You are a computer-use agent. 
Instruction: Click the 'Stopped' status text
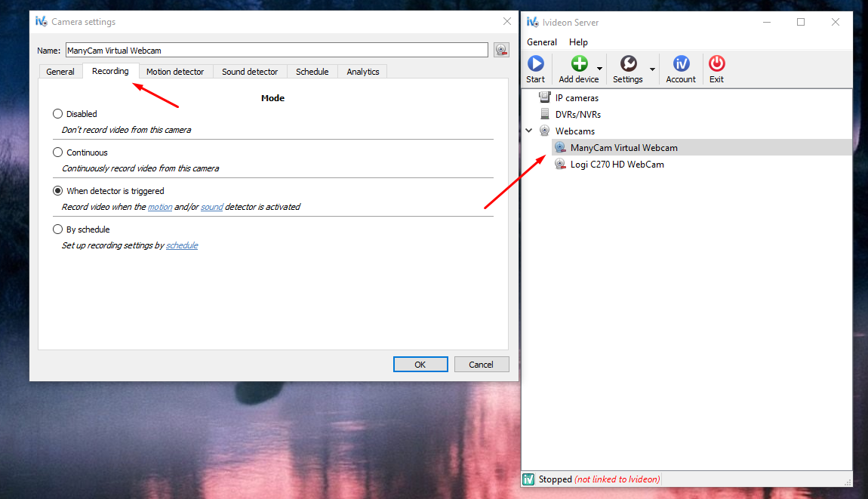[x=556, y=479]
